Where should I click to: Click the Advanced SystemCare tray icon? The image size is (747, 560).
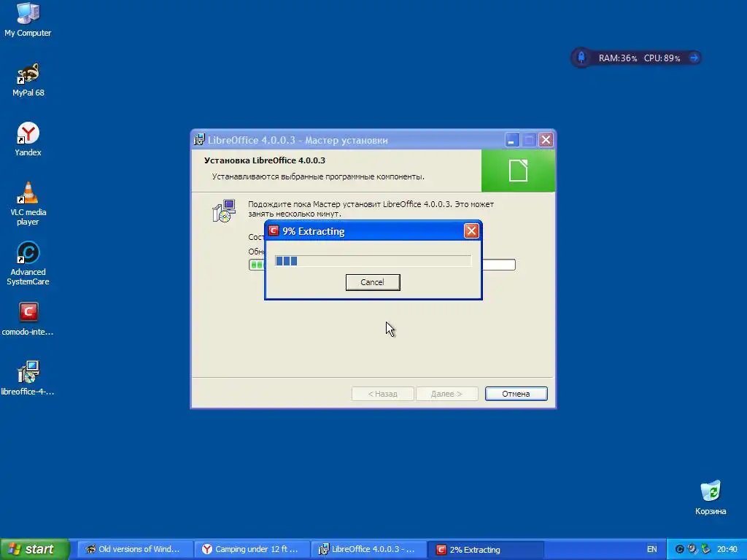pos(680,550)
